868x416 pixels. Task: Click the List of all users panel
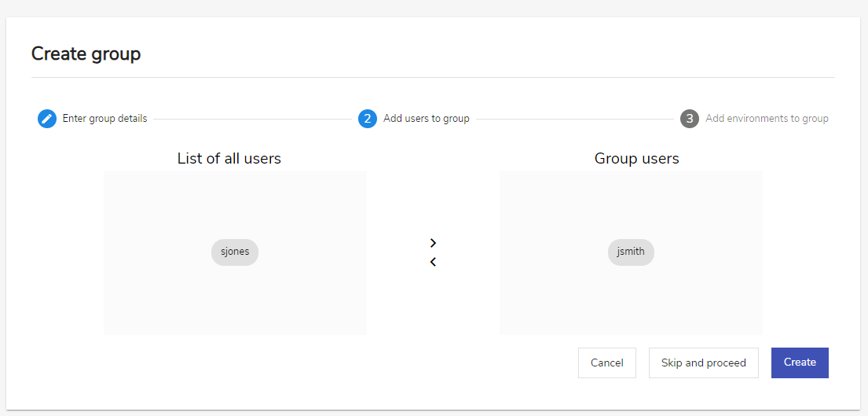click(x=236, y=252)
